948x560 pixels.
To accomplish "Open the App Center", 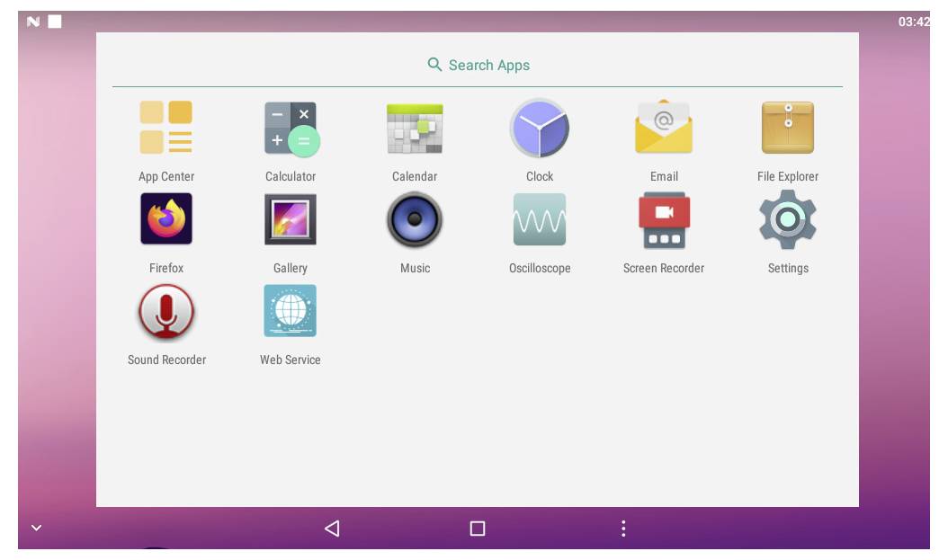I will (167, 128).
